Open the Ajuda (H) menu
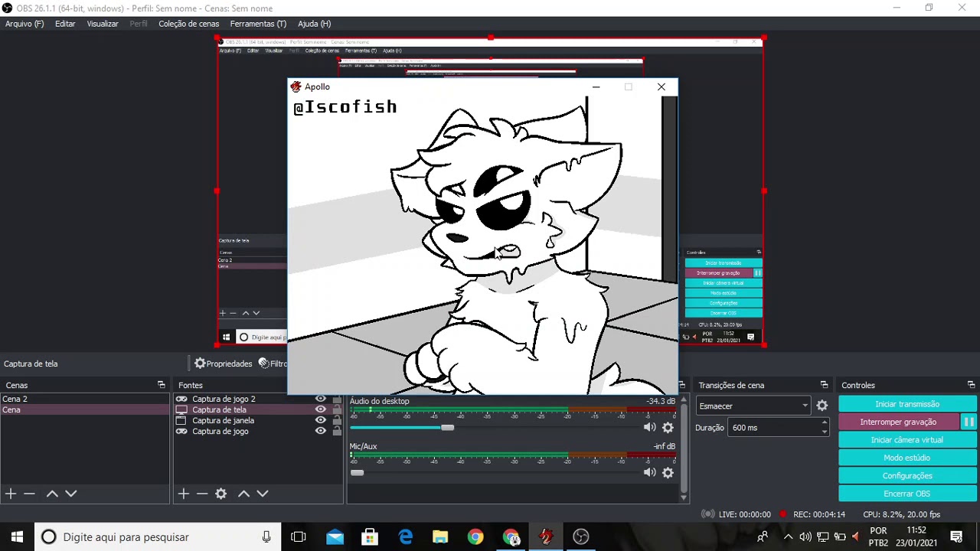 click(x=314, y=24)
